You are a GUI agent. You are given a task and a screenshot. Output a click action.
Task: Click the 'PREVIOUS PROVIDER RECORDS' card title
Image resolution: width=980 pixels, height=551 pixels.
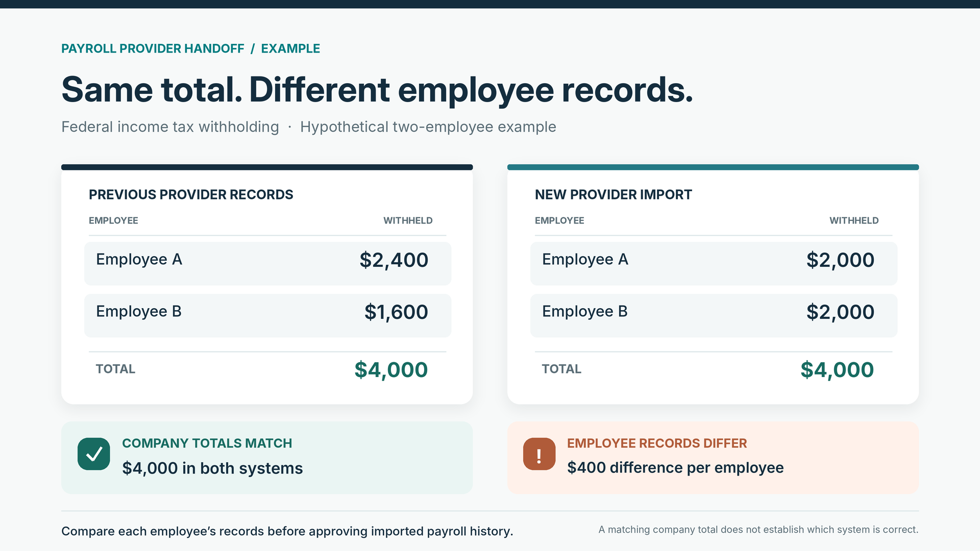191,194
